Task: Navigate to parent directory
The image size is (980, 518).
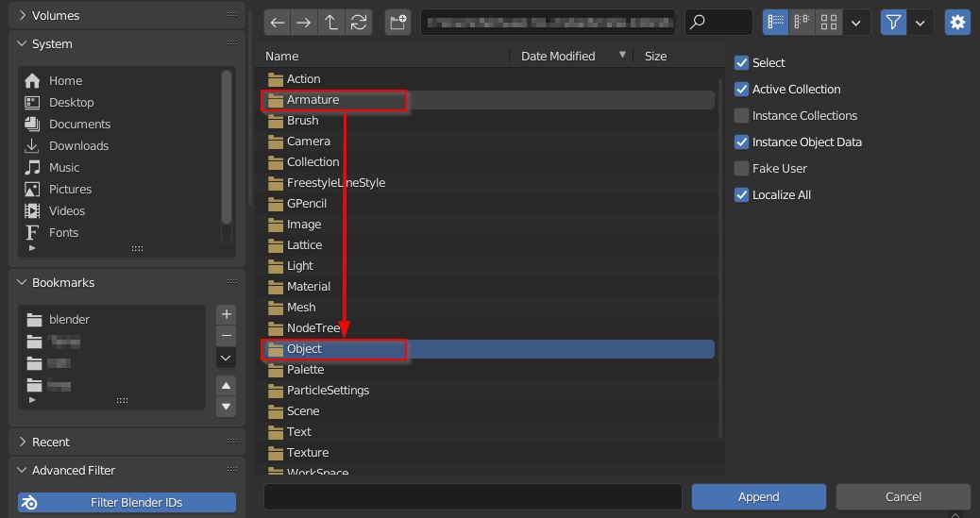Action: tap(331, 24)
